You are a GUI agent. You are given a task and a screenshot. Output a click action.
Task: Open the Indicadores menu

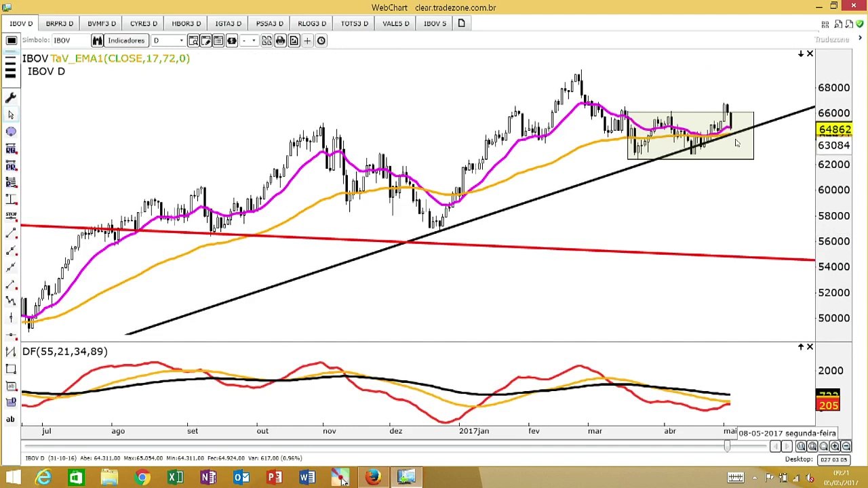coord(126,41)
